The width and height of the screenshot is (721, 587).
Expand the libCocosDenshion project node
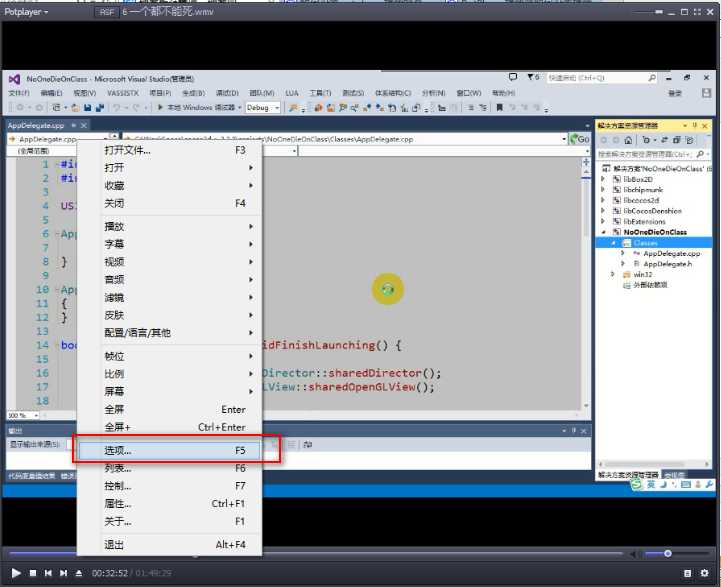pos(603,211)
